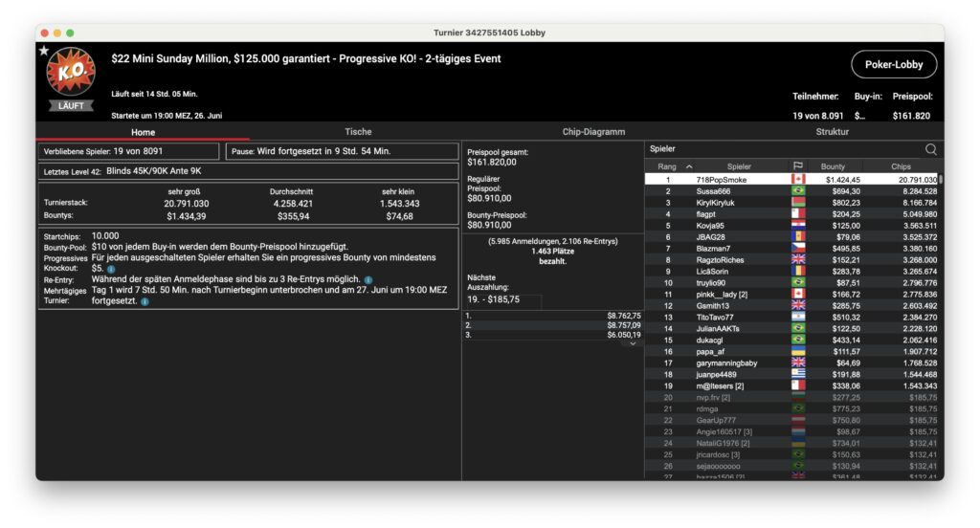980x528 pixels.
Task: Open the Poker-Lobby button
Action: click(x=893, y=64)
